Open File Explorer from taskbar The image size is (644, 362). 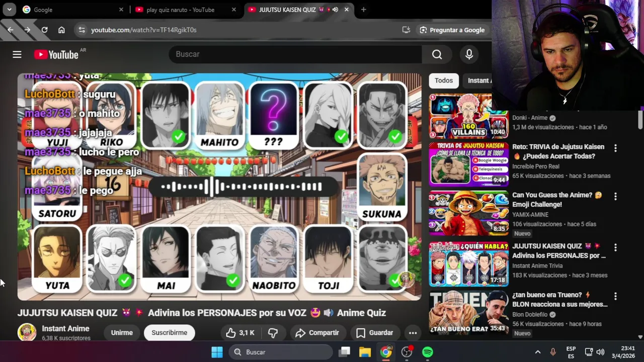pos(365,352)
